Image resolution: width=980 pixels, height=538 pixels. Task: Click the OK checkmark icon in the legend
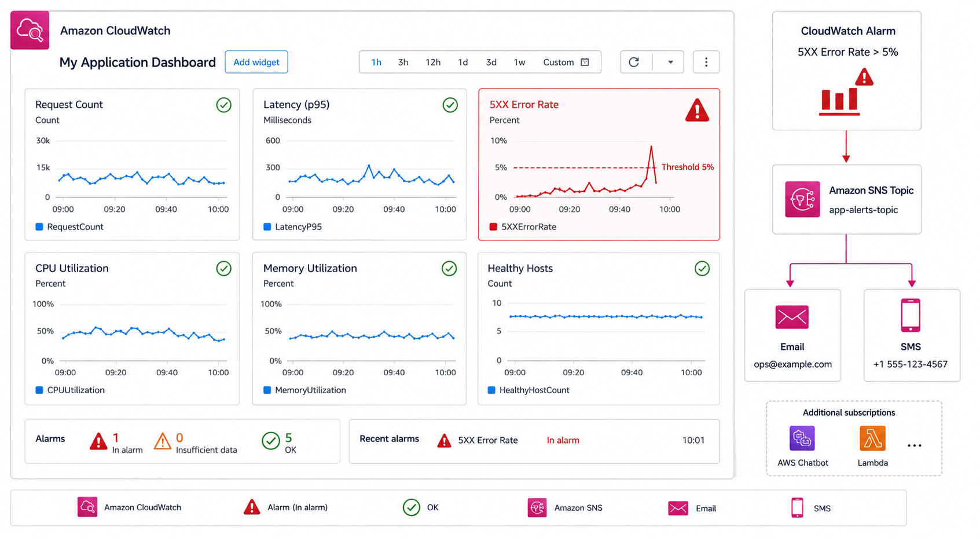coord(411,507)
